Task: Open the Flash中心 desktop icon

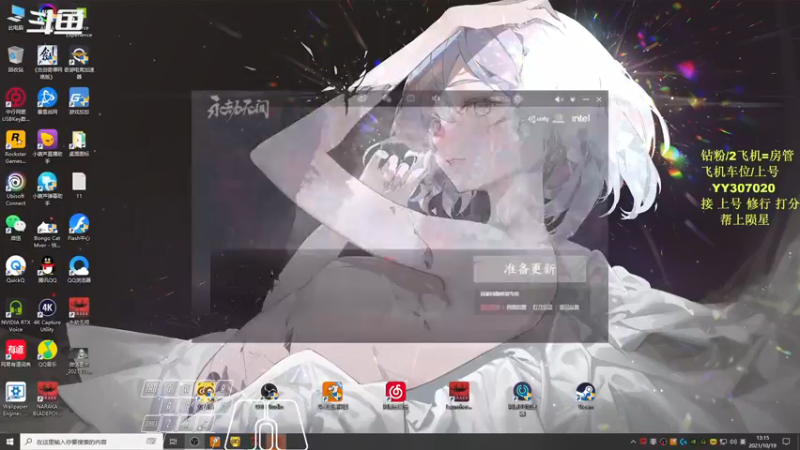Action: tap(79, 228)
